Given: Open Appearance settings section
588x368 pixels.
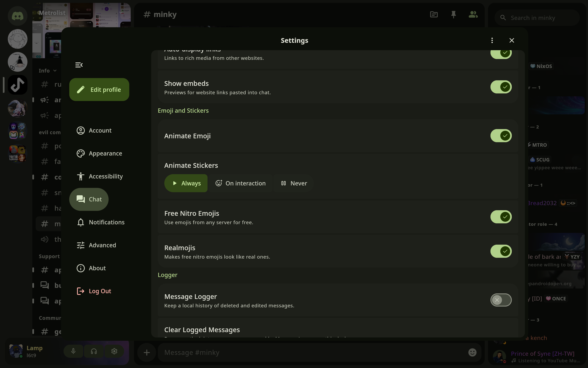Looking at the screenshot, I should click(x=99, y=153).
